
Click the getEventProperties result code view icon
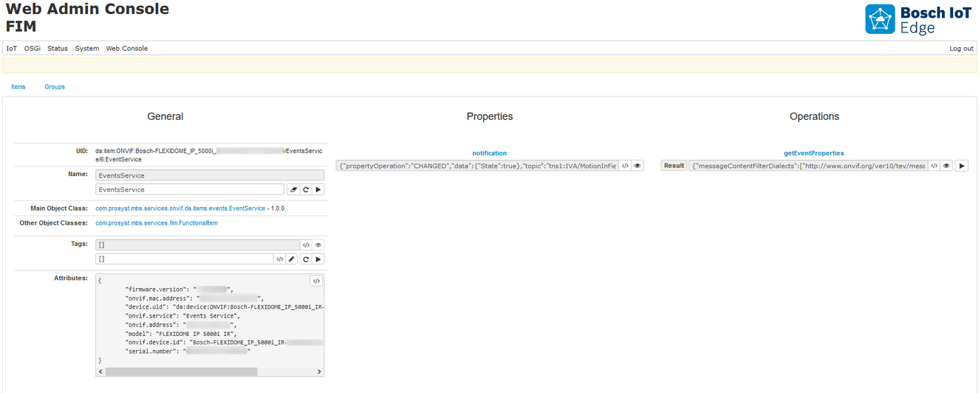pos(933,166)
